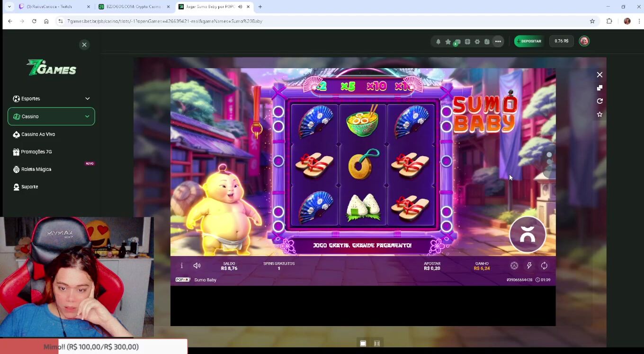Open the three-dots more options menu

click(498, 42)
